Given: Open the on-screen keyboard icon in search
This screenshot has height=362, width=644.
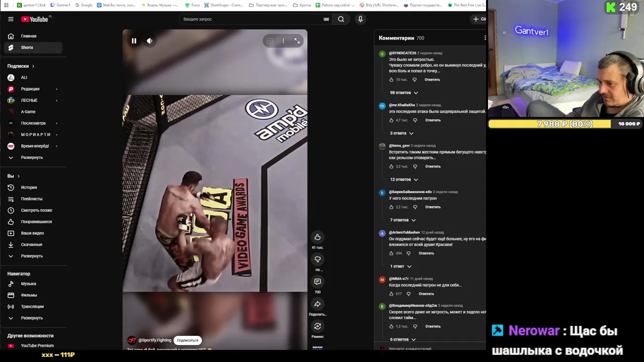Looking at the screenshot, I should pos(326,19).
